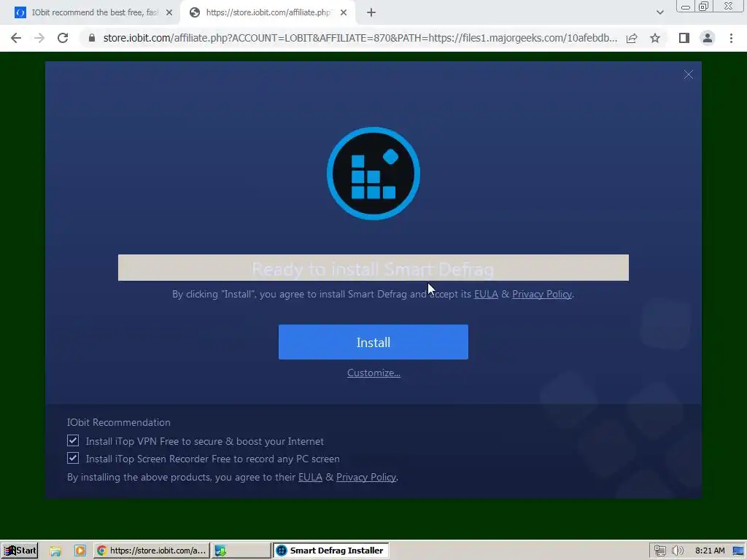747x560 pixels.
Task: Reload the page with the refresh icon
Action: (x=63, y=38)
